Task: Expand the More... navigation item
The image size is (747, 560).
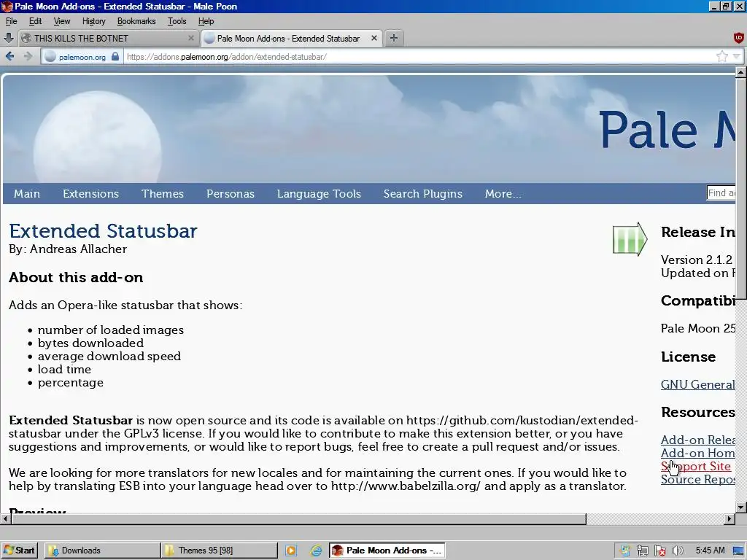Action: click(x=503, y=194)
